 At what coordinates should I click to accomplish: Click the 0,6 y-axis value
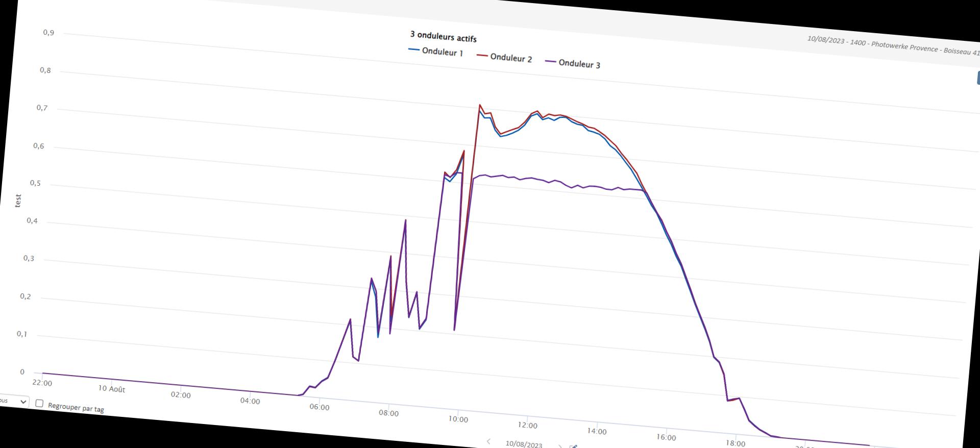39,146
